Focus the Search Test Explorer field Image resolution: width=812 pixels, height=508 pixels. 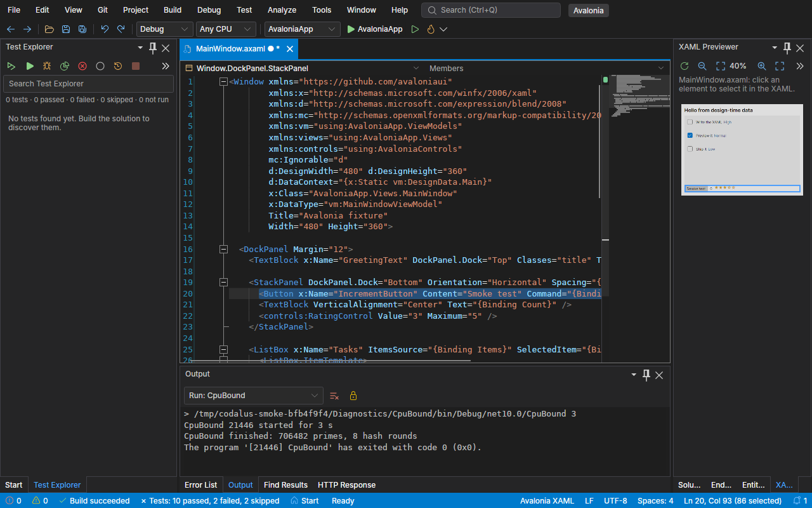[88, 84]
